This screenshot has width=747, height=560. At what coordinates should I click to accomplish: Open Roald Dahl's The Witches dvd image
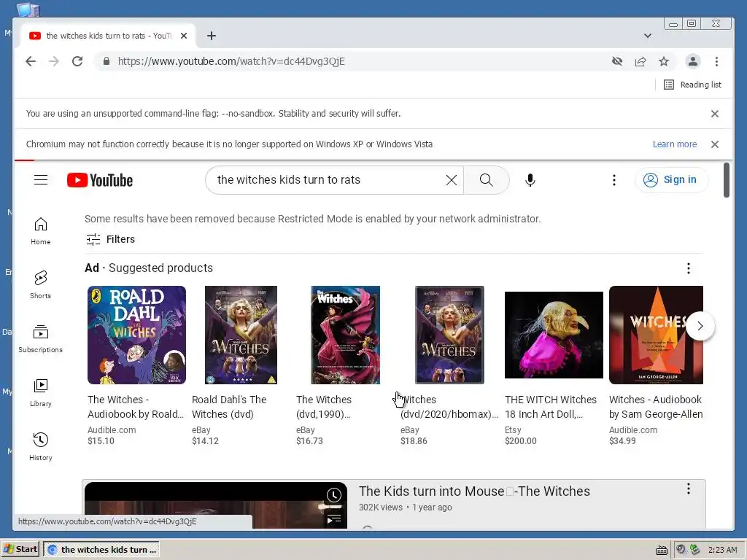coord(241,335)
